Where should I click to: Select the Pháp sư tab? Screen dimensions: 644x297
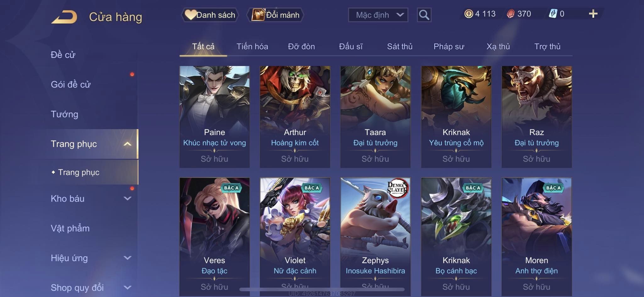[x=449, y=46]
